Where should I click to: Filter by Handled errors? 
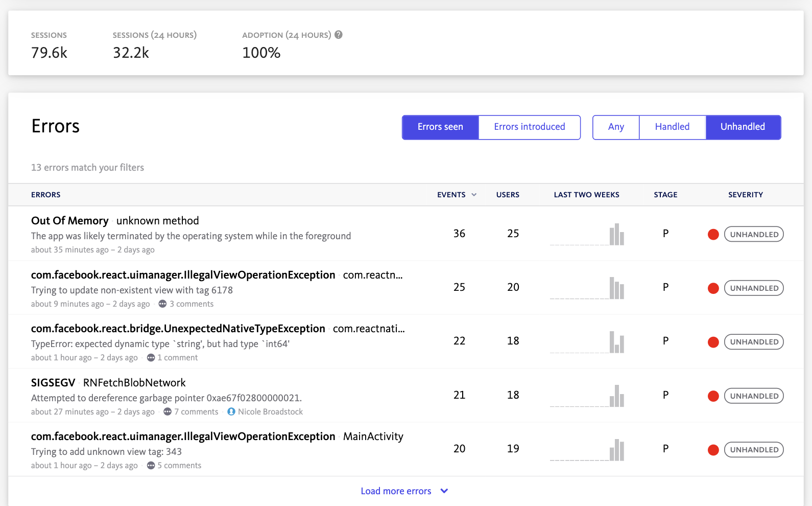672,127
